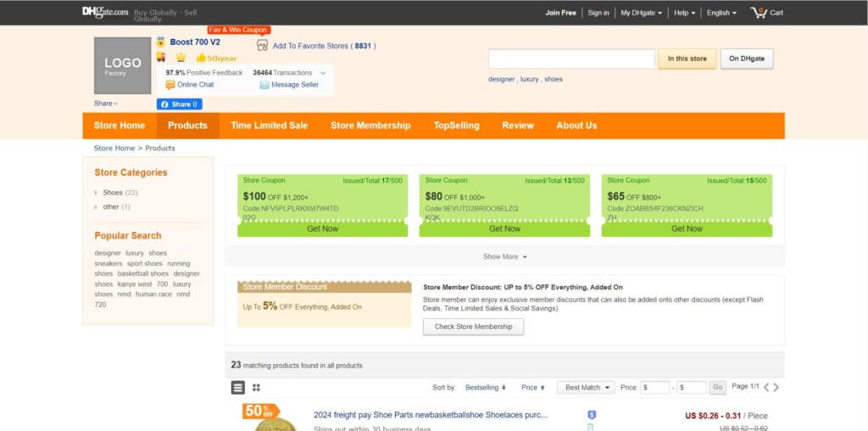
Task: Click the price filter Go button
Action: [717, 387]
